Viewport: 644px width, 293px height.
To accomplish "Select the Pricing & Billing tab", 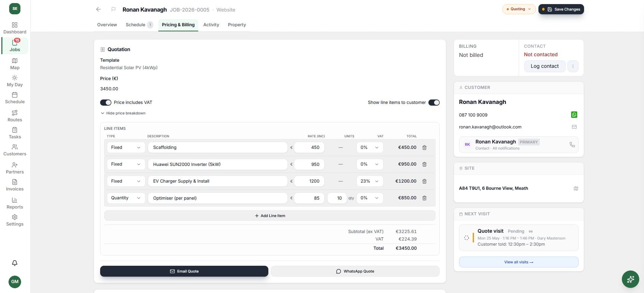I will pos(178,25).
